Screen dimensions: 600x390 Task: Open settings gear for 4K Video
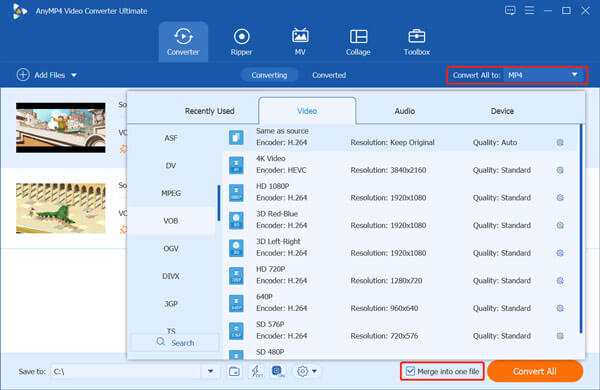tap(560, 170)
